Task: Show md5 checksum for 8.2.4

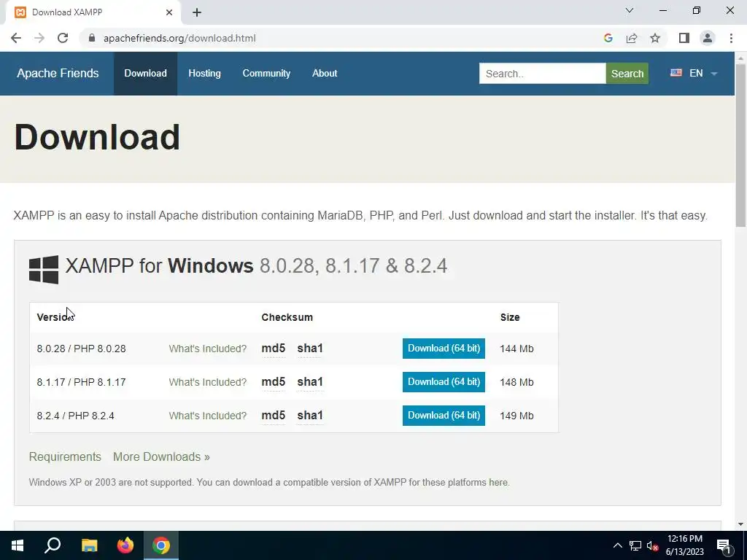Action: pos(274,416)
